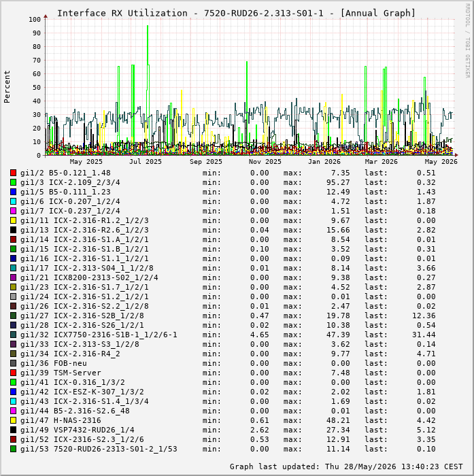Click legend label gi1/34 ICX-2.316-R4_2
474x476 pixels.
click(70, 354)
